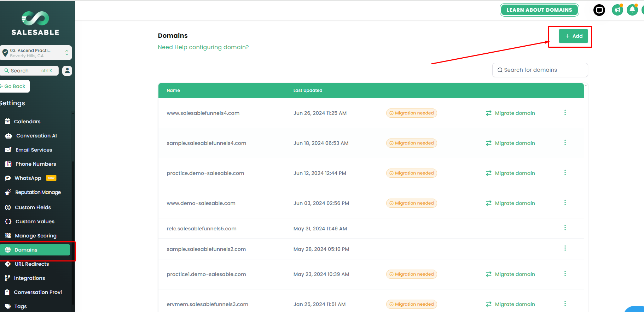Open kebab menu for sample.salesablefunnels4.com
This screenshot has height=312, width=644.
(565, 142)
